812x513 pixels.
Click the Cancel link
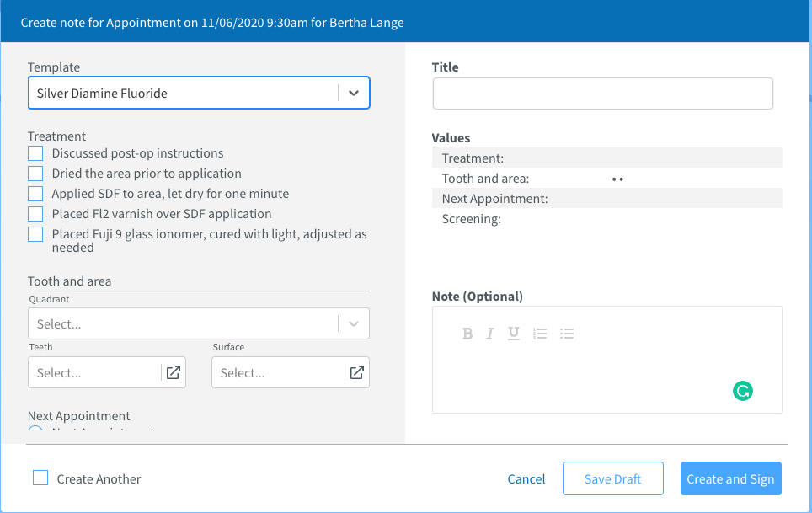point(526,478)
